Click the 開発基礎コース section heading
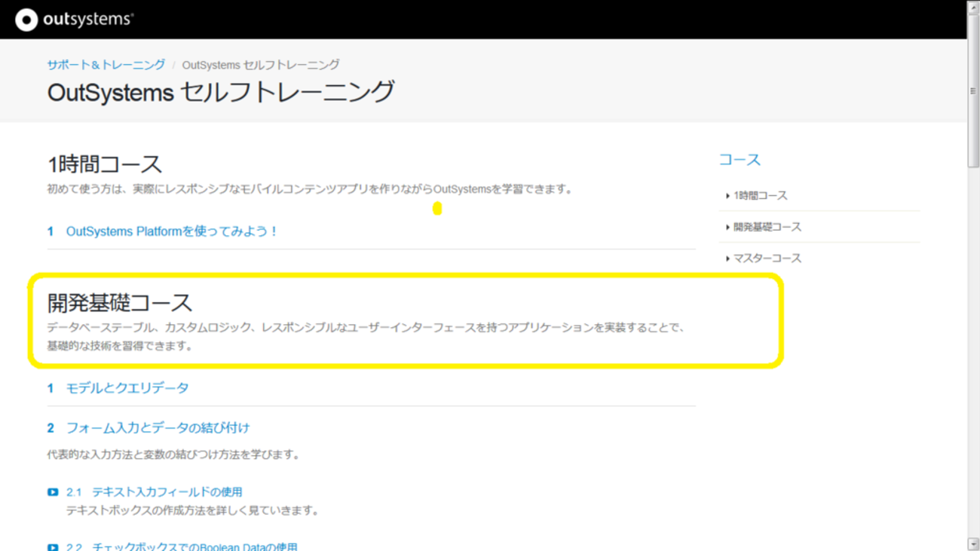Viewport: 980px width, 551px height. (120, 303)
